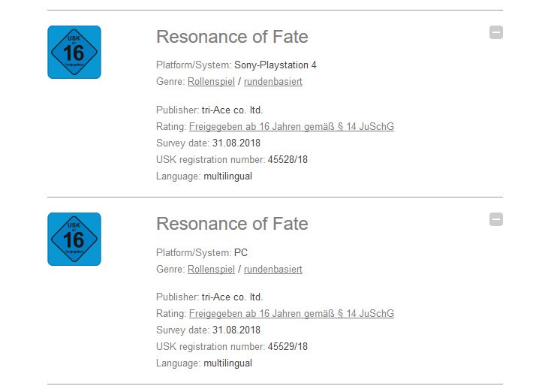Click the registration number 45528/18
The image size is (554, 392).
coord(288,159)
